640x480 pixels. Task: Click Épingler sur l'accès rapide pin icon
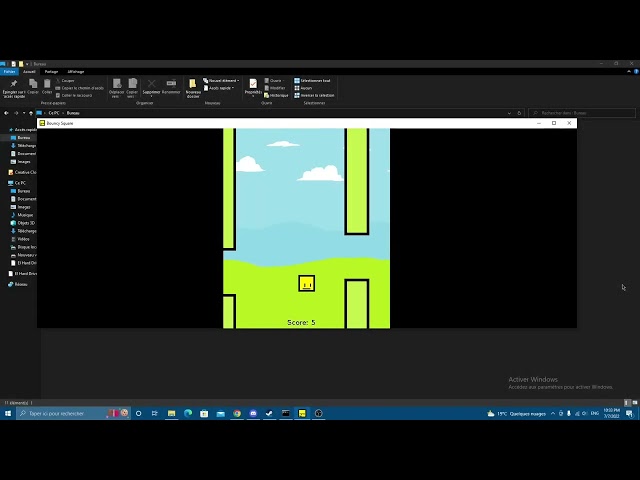(14, 84)
